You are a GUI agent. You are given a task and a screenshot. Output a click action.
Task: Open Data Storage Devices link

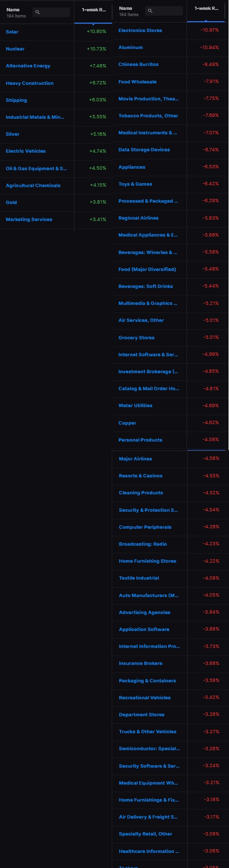[x=144, y=150]
